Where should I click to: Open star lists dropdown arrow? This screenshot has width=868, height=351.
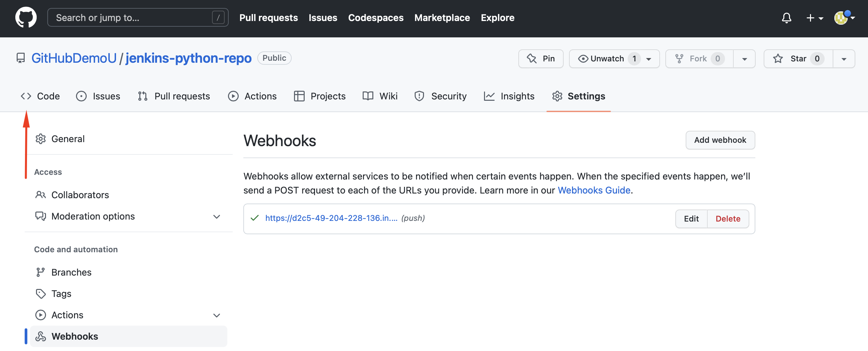pyautogui.click(x=844, y=59)
